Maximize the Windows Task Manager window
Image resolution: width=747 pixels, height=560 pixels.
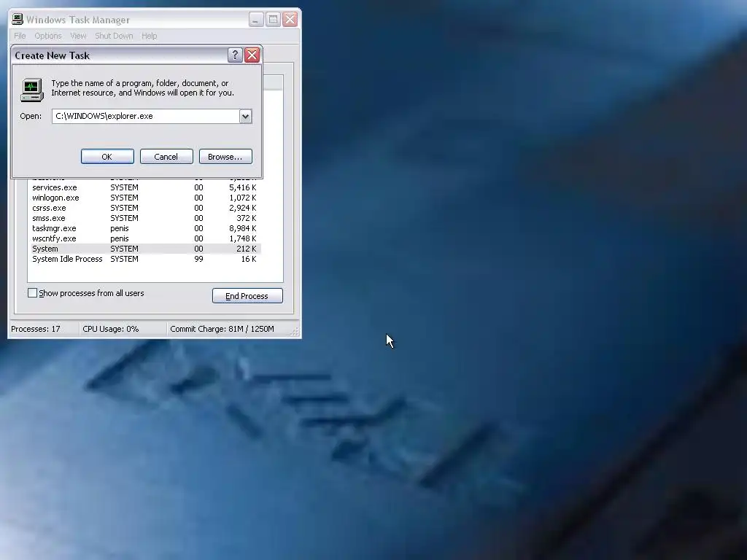point(273,20)
